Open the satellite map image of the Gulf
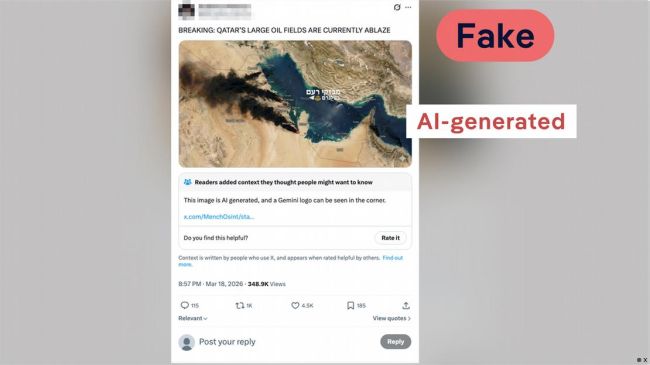 [x=295, y=104]
